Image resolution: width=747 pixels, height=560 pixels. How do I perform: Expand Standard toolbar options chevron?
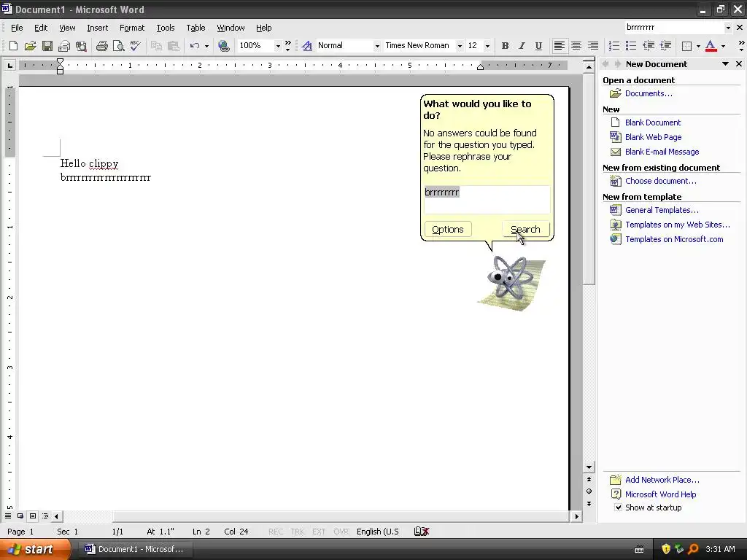(287, 46)
